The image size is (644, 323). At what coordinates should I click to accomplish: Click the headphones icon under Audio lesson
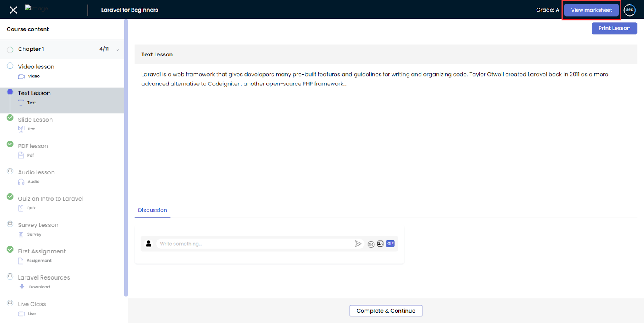(x=21, y=182)
